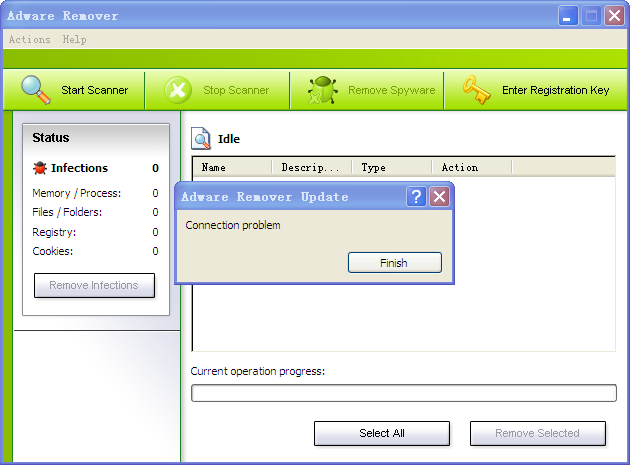Click the golden key registration icon
The image size is (630, 465).
pos(476,90)
